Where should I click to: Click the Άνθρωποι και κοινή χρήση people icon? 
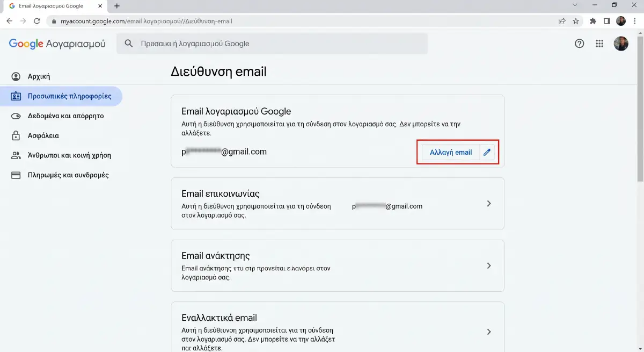point(16,155)
